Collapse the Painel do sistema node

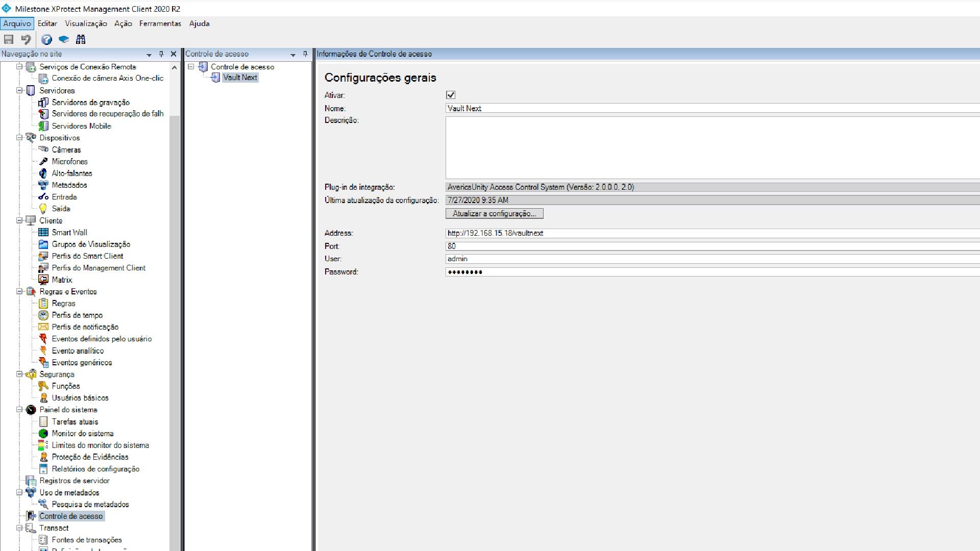pos(19,409)
